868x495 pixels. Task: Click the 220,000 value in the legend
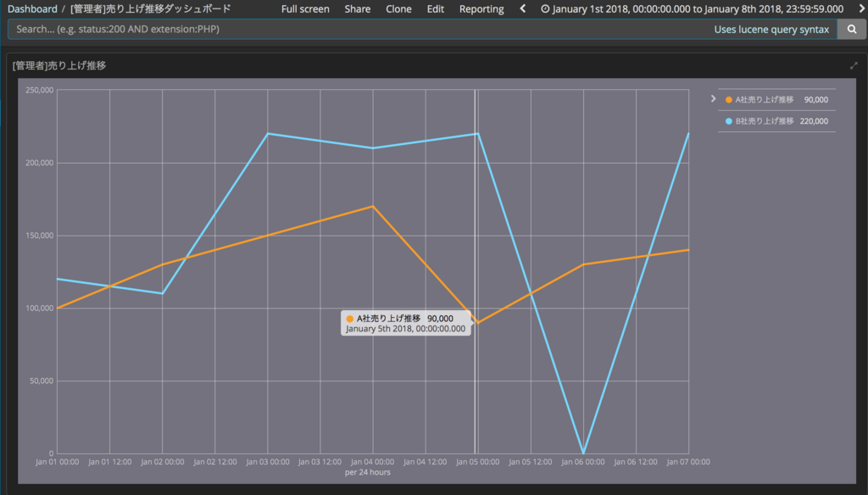click(814, 121)
